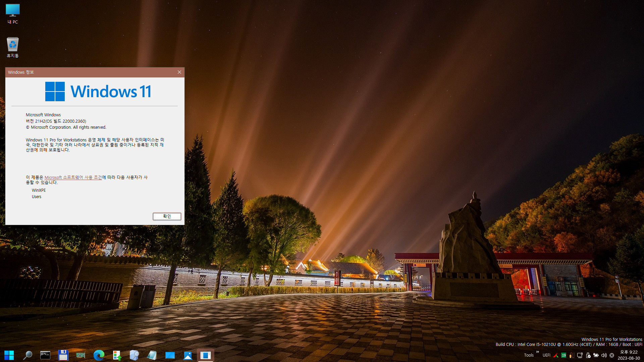Click the Users organization text
644x362 pixels.
37,197
